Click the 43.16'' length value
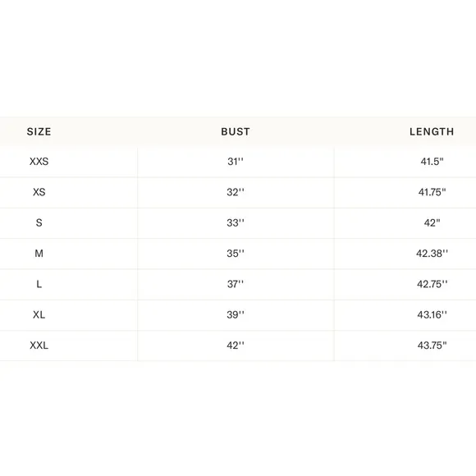This screenshot has width=476, height=476. [x=432, y=315]
